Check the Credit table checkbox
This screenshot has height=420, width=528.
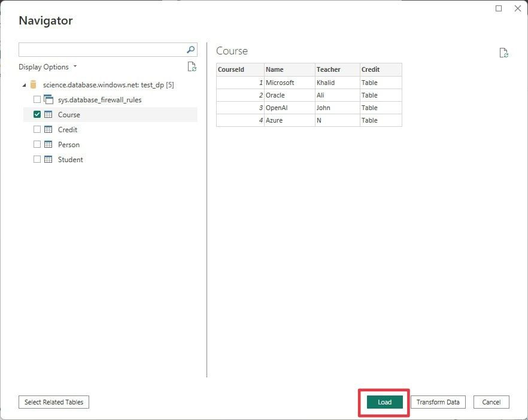(x=37, y=130)
